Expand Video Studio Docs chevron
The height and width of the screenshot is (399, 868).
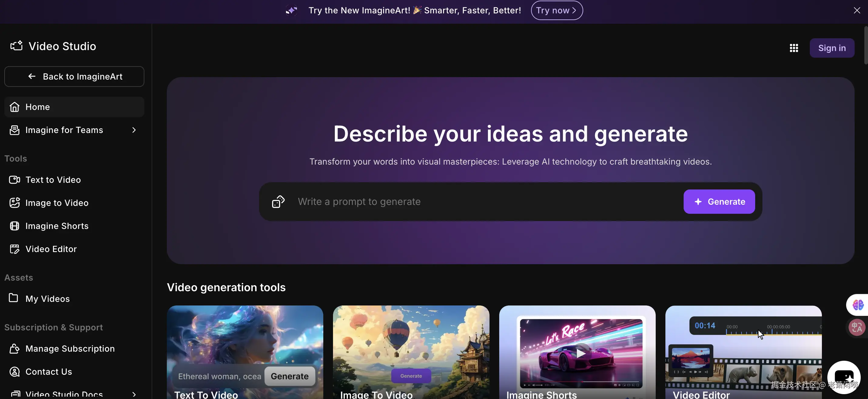(134, 394)
